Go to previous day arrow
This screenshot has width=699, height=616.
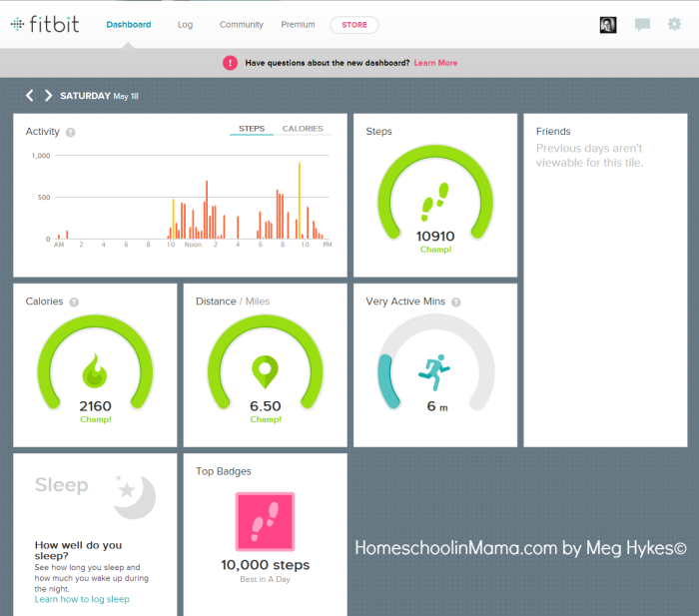click(x=29, y=96)
